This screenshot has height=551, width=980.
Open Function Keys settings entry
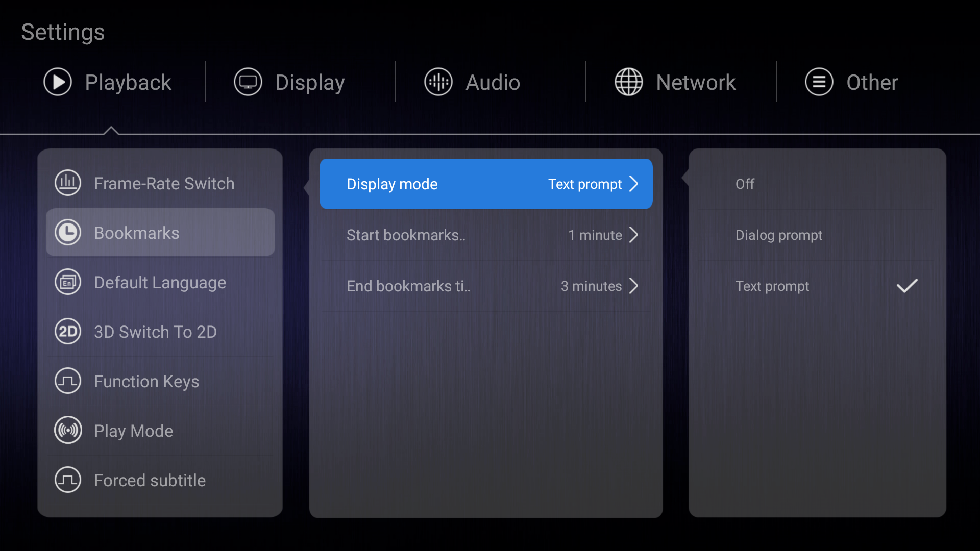[x=146, y=381]
